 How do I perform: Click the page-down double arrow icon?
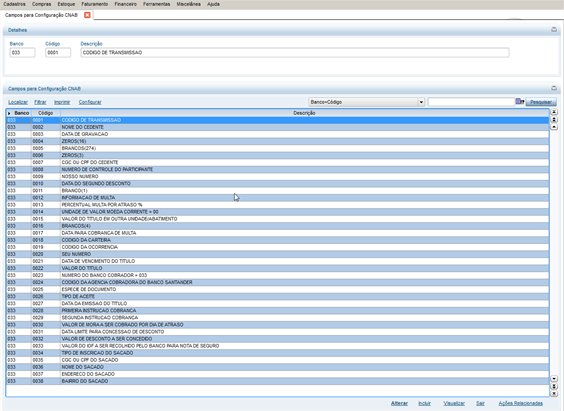[554, 386]
